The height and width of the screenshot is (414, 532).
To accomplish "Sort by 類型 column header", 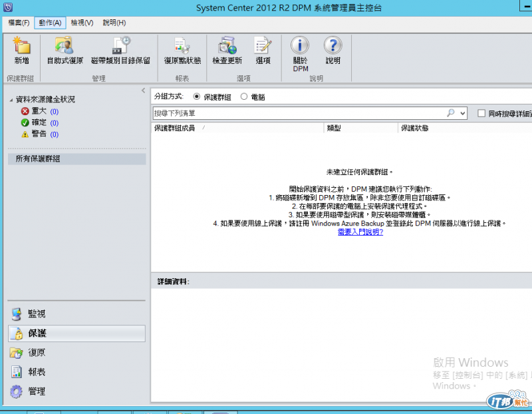I will tap(360, 128).
